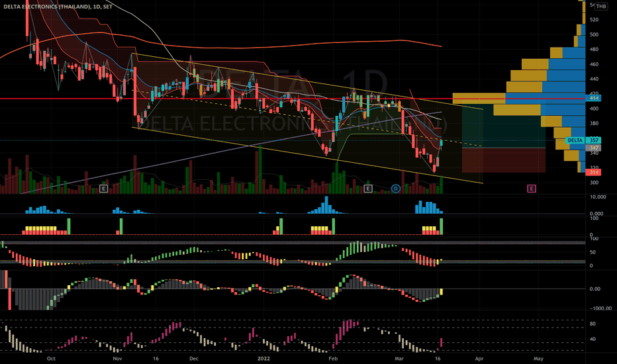Click the blue dividend D marker
Image resolution: width=617 pixels, height=364 pixels.
tap(395, 189)
